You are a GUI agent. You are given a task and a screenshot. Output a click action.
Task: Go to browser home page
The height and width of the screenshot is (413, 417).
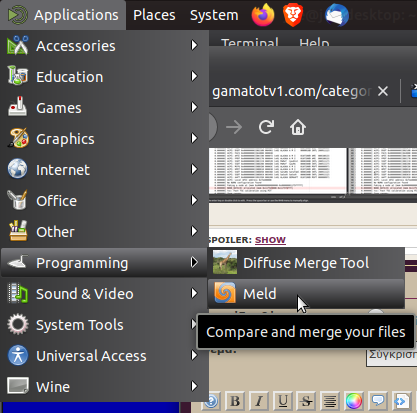[298, 127]
